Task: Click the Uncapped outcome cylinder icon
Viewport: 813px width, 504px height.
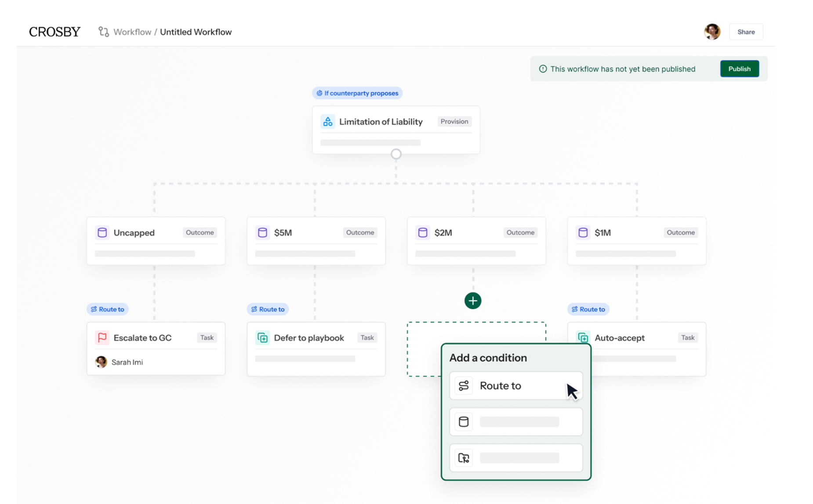Action: (102, 233)
